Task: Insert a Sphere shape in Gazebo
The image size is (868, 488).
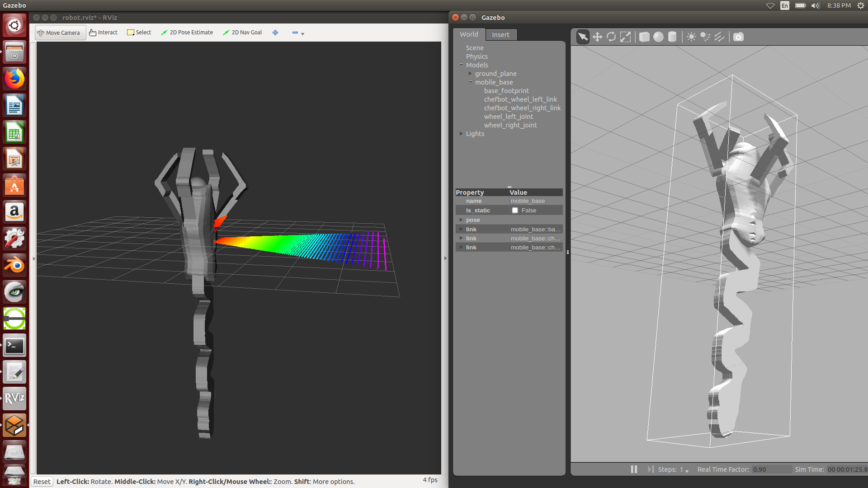Action: (x=658, y=37)
